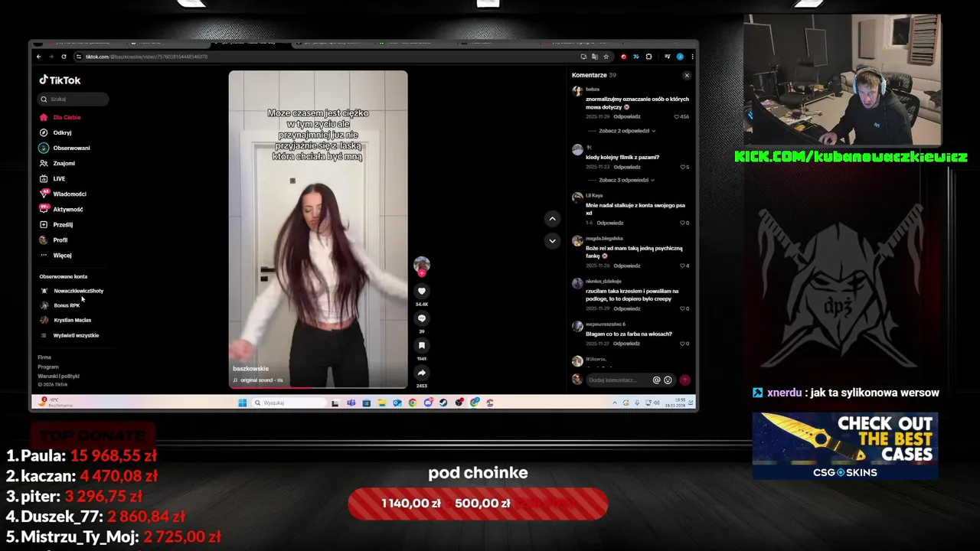Focus the Szukaj search field
The image size is (980, 551).
[73, 99]
